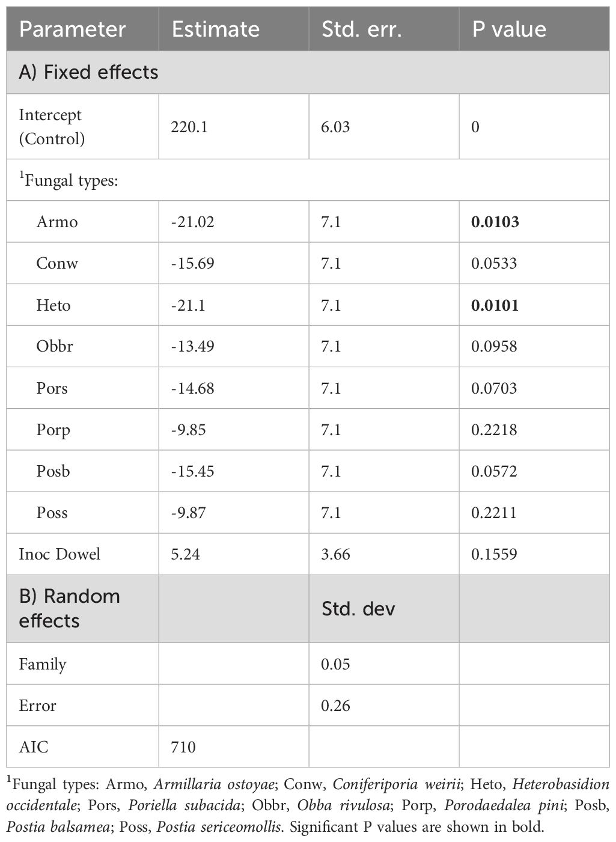Select the Posb row label
616x842 pixels.
pos(53,471)
